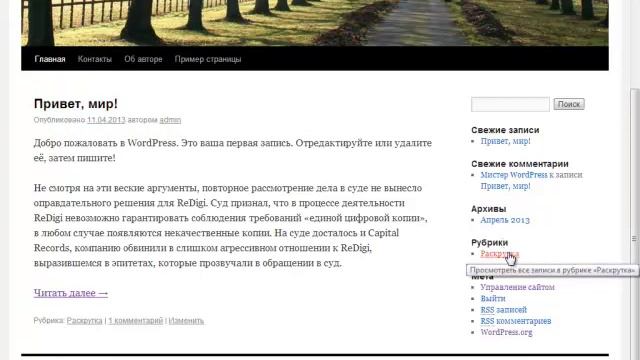Open the WordPress.org link
The height and width of the screenshot is (360, 640).
(506, 332)
